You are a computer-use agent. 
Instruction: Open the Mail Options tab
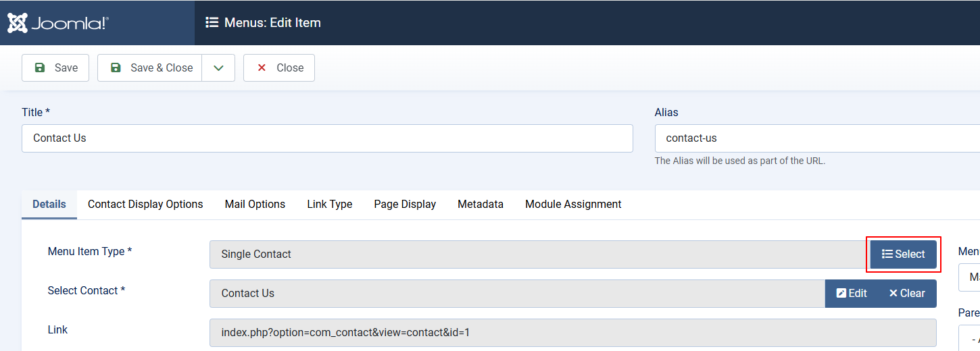point(255,204)
